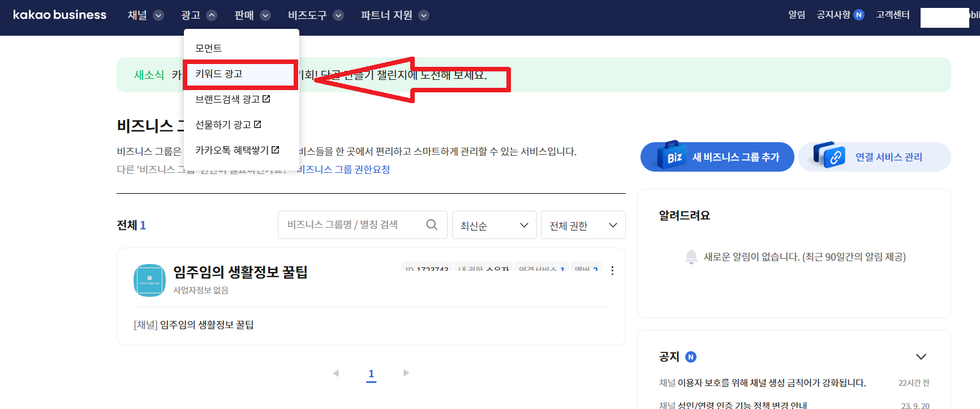Click the 새소식 banner label

pos(149,75)
